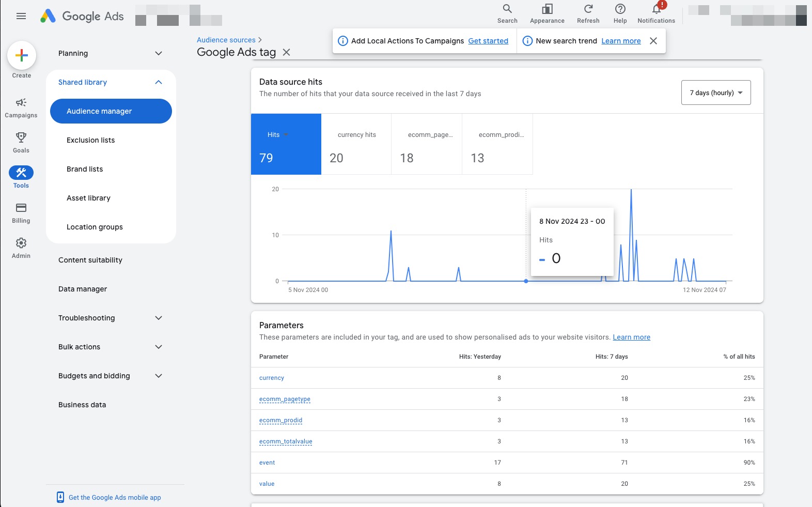Click the 71 hits value in event row

(624, 463)
